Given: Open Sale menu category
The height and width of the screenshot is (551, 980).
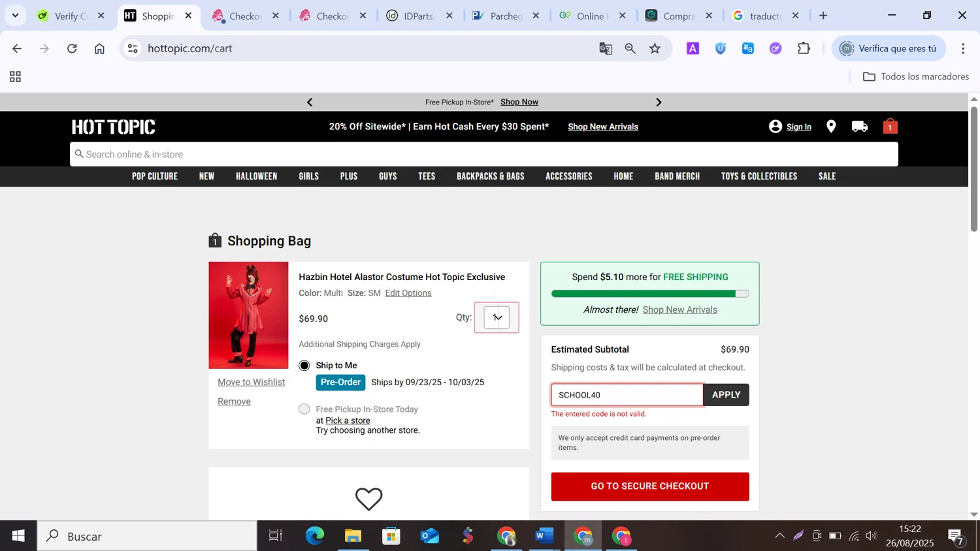Looking at the screenshot, I should [x=827, y=176].
